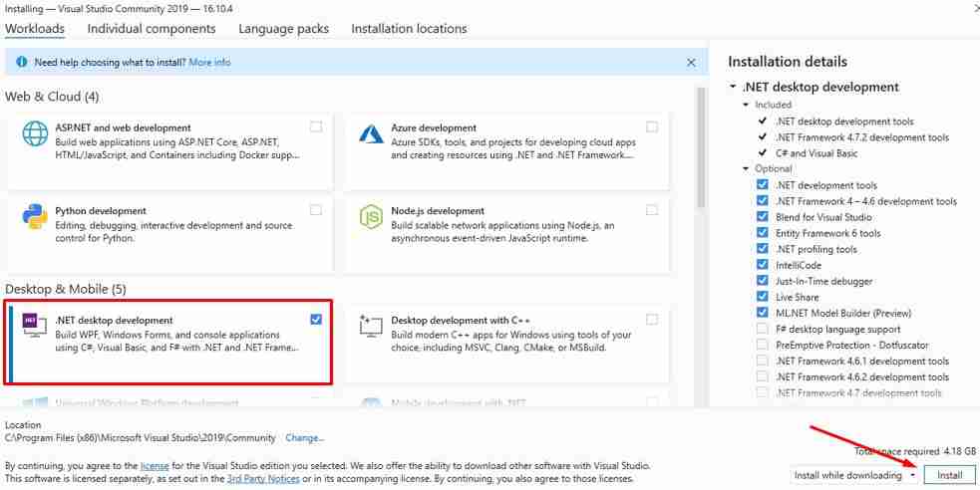
Task: Uncheck .NET development tools option
Action: (x=763, y=185)
